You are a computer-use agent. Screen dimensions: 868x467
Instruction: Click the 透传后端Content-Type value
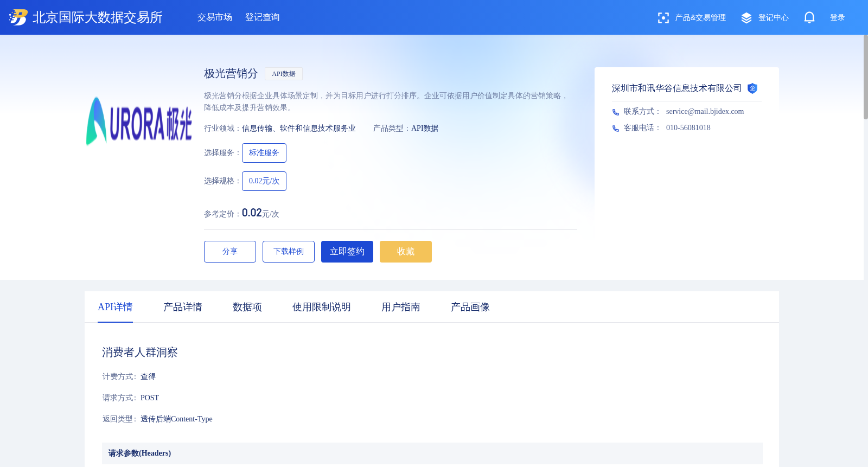[176, 419]
